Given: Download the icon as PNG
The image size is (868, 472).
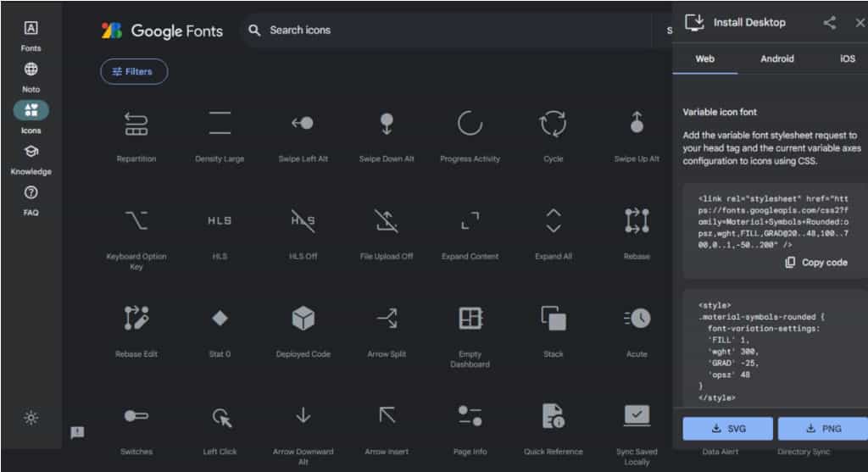Looking at the screenshot, I should coord(824,428).
